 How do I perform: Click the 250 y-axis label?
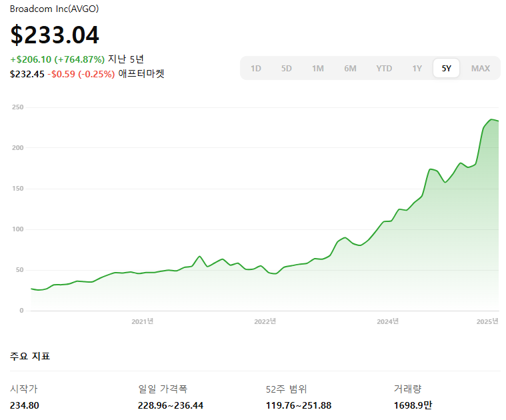click(18, 107)
